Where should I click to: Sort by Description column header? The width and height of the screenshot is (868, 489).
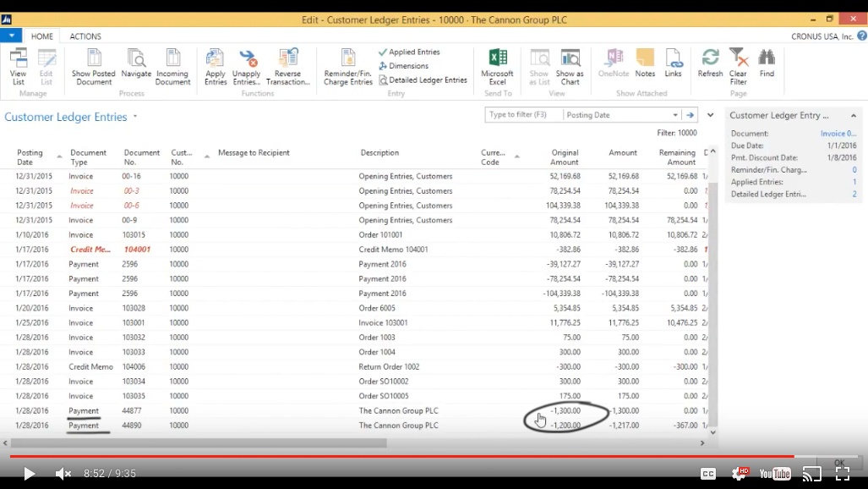[x=379, y=152]
